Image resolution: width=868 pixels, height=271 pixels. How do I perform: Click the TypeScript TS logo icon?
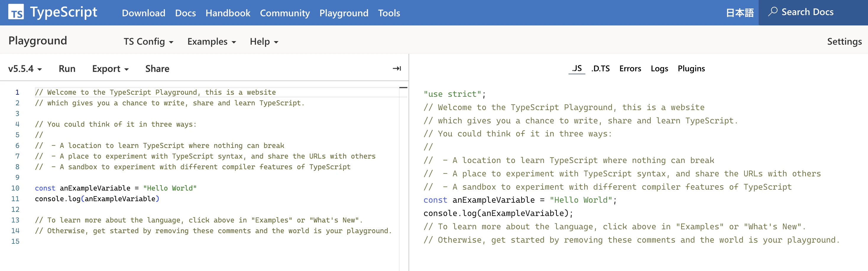(16, 12)
